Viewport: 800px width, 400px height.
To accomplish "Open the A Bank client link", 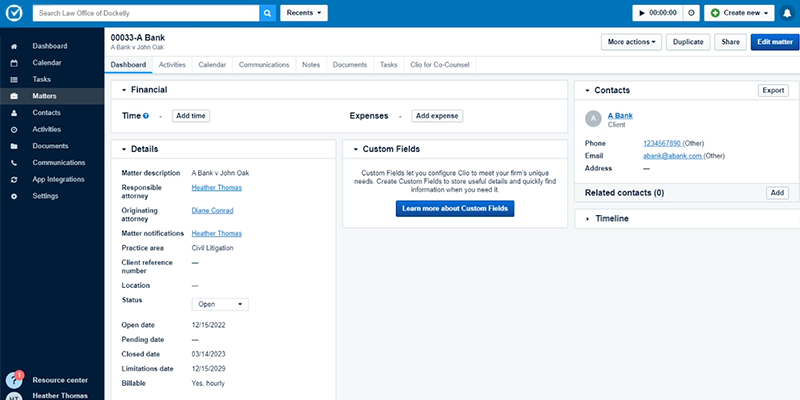I will click(620, 116).
